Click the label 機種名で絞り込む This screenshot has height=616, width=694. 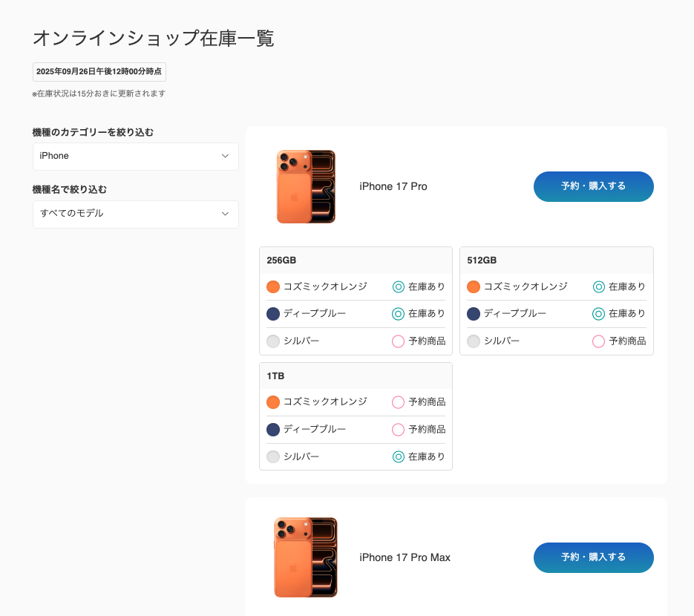click(70, 189)
